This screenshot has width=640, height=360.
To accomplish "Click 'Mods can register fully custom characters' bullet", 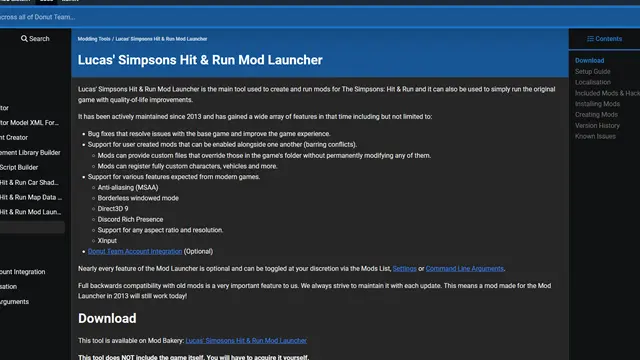I will [187, 166].
